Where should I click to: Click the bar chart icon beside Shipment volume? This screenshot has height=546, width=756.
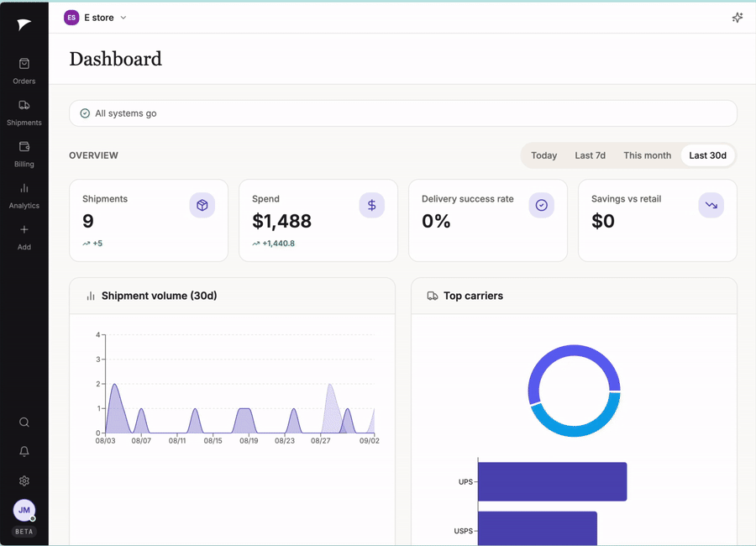(91, 296)
